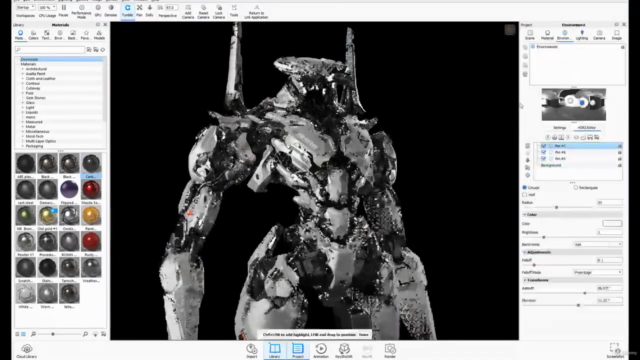Viewport: 640px width, 360px height.
Task: Click the Falloff value field
Action: [610, 260]
